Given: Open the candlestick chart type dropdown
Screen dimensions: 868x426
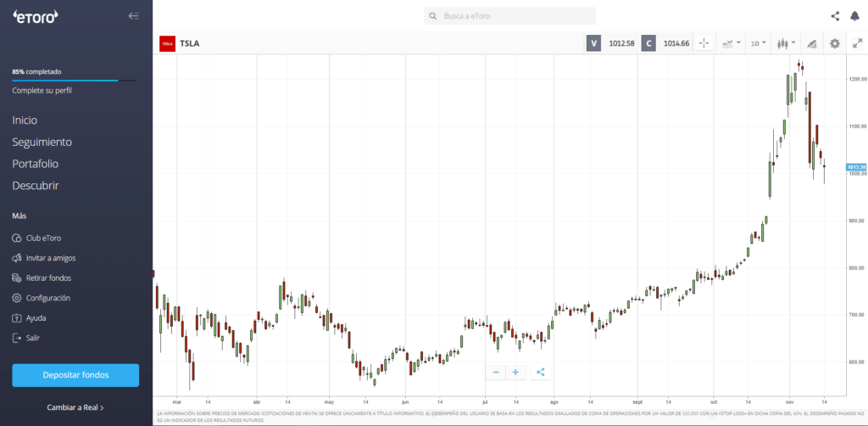Looking at the screenshot, I should coord(786,43).
